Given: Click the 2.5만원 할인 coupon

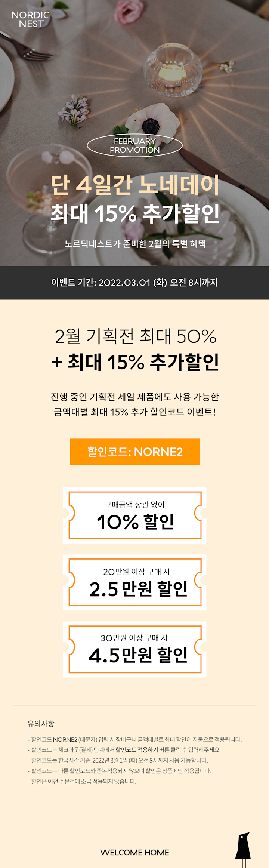Looking at the screenshot, I should [134, 583].
